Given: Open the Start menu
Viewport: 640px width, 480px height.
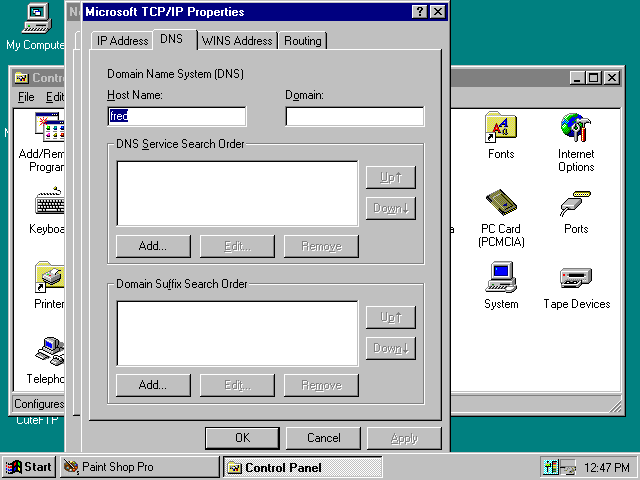Looking at the screenshot, I should point(29,467).
